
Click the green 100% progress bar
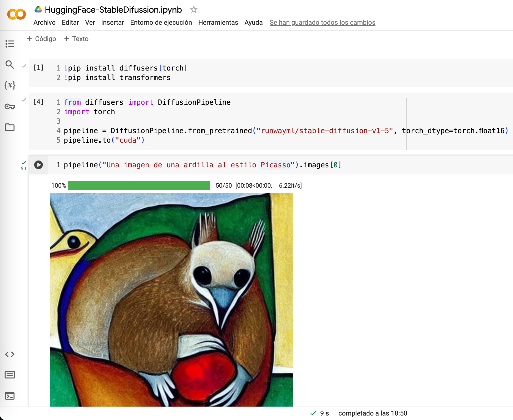pos(139,186)
